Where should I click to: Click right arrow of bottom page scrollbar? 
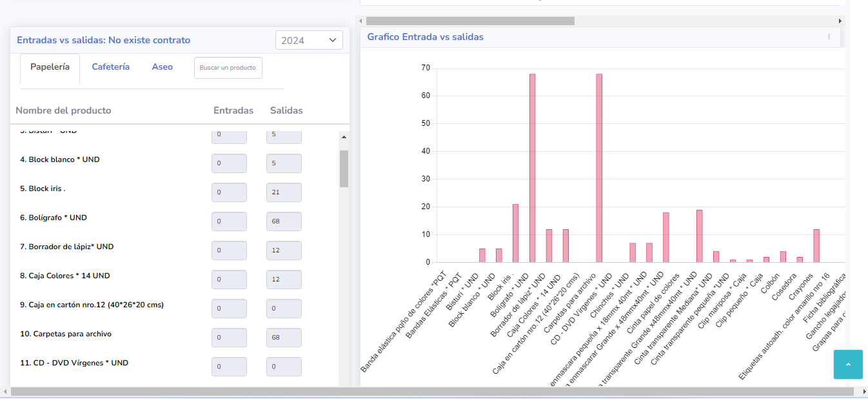coord(863,392)
